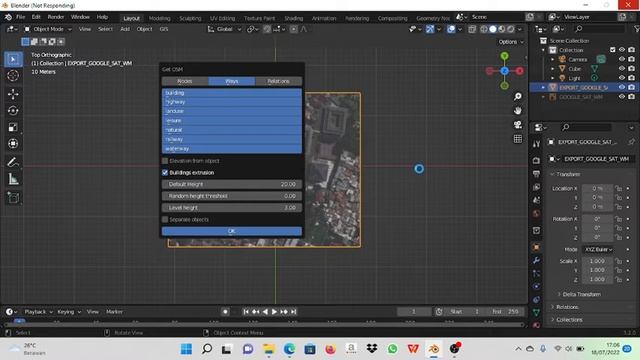Click the current frame number field
Image resolution: width=640 pixels, height=360 pixels.
[x=413, y=312]
